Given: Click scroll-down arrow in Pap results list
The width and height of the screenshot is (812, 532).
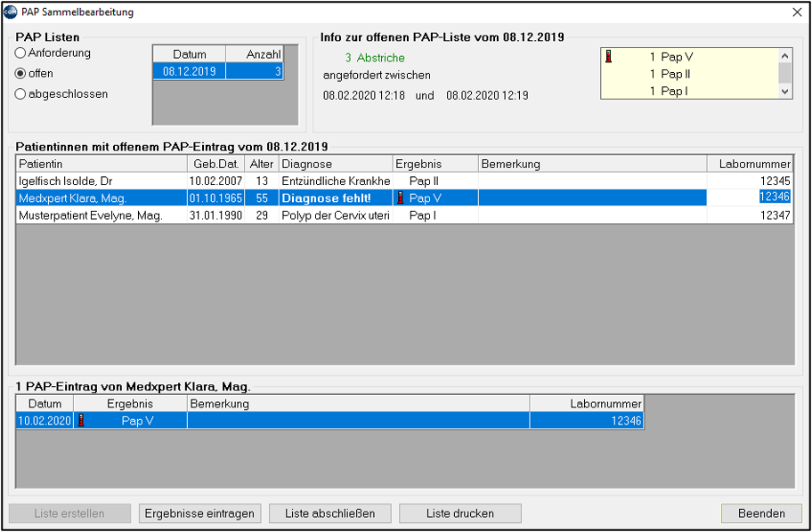Looking at the screenshot, I should point(785,91).
